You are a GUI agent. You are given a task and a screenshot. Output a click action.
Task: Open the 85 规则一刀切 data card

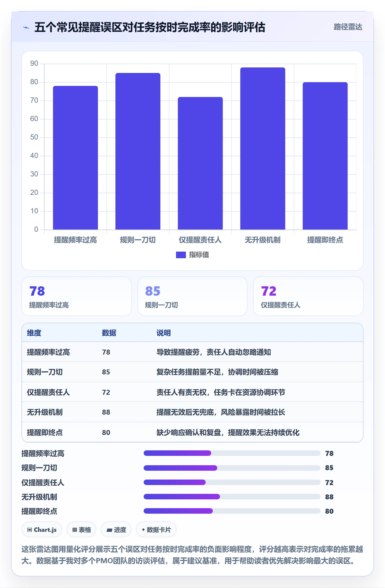tap(193, 296)
